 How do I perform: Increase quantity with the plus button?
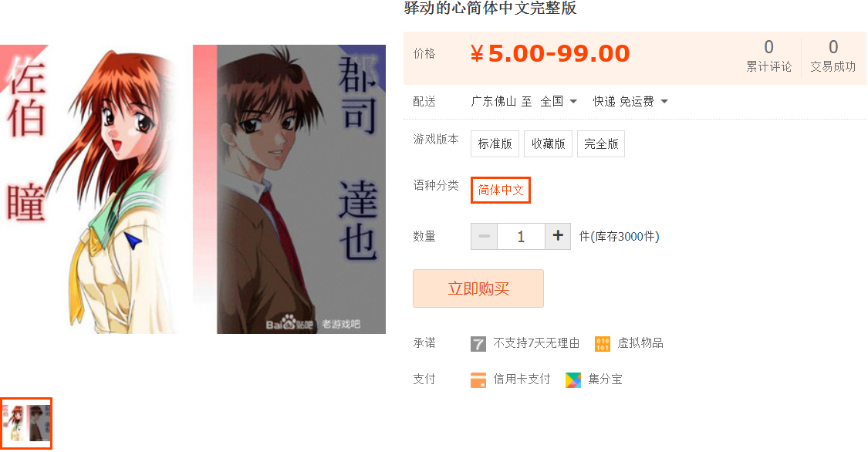(x=558, y=236)
